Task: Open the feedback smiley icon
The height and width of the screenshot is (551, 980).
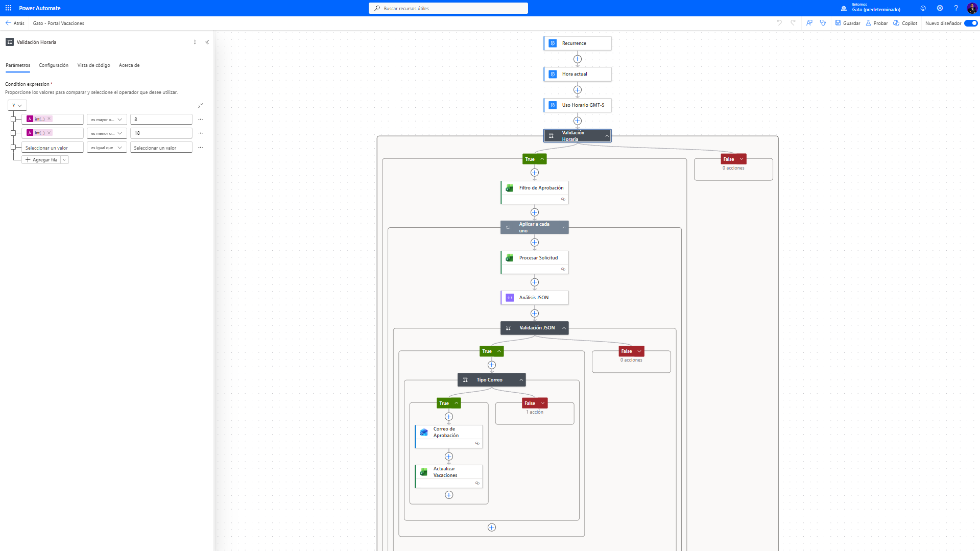Action: pos(923,8)
